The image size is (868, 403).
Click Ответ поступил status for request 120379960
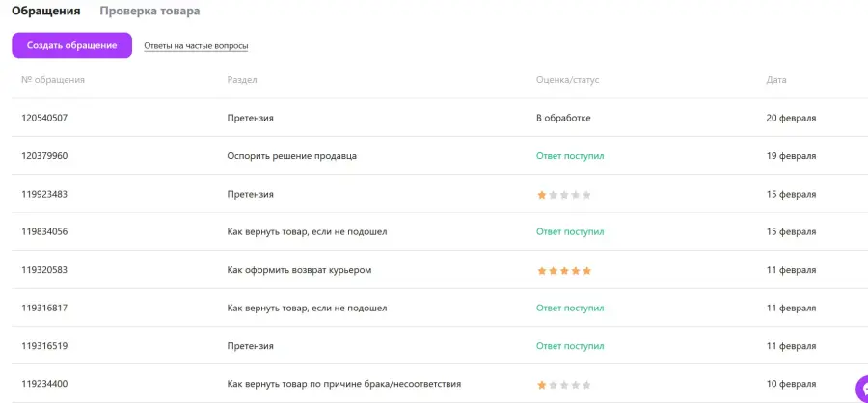point(570,156)
